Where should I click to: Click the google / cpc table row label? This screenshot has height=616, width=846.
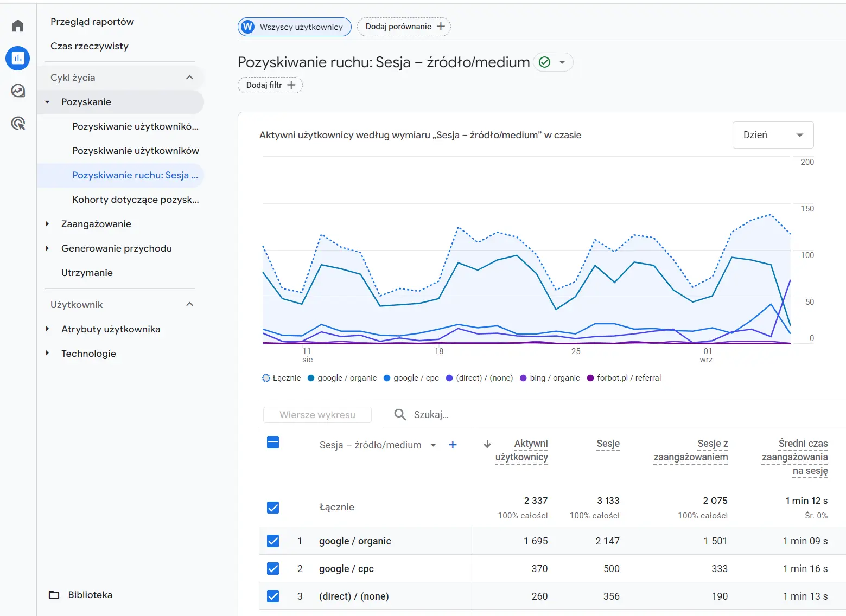[x=346, y=569]
